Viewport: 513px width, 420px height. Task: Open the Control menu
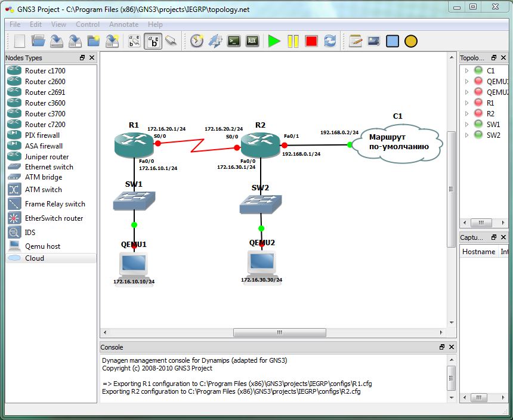tap(87, 24)
